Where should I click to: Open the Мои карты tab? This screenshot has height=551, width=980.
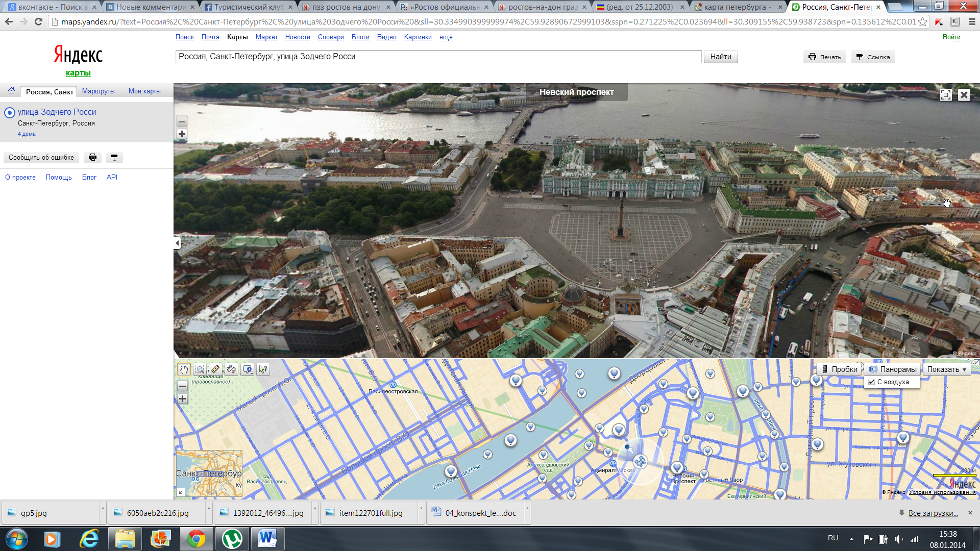(144, 91)
